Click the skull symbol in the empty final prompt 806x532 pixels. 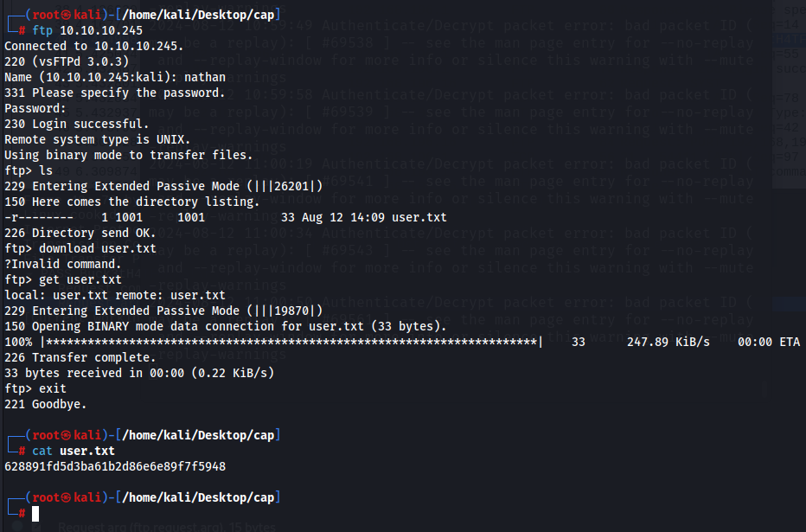67,497
